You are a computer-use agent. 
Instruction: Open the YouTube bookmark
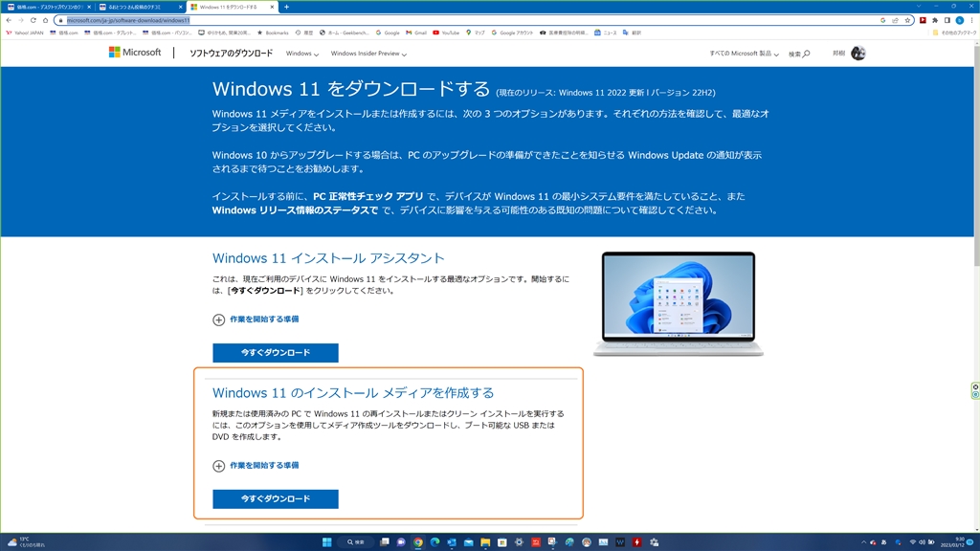[x=446, y=33]
